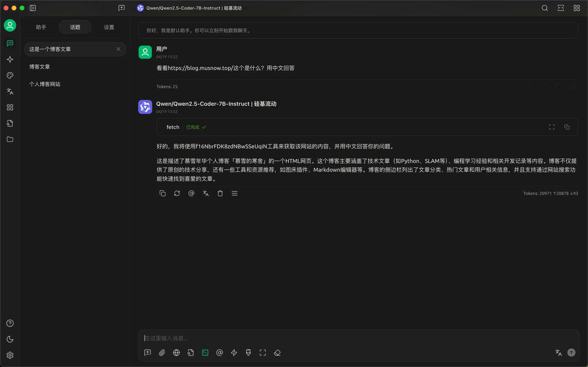Attach a file with the paperclip icon
The image size is (588, 367).
pyautogui.click(x=162, y=352)
